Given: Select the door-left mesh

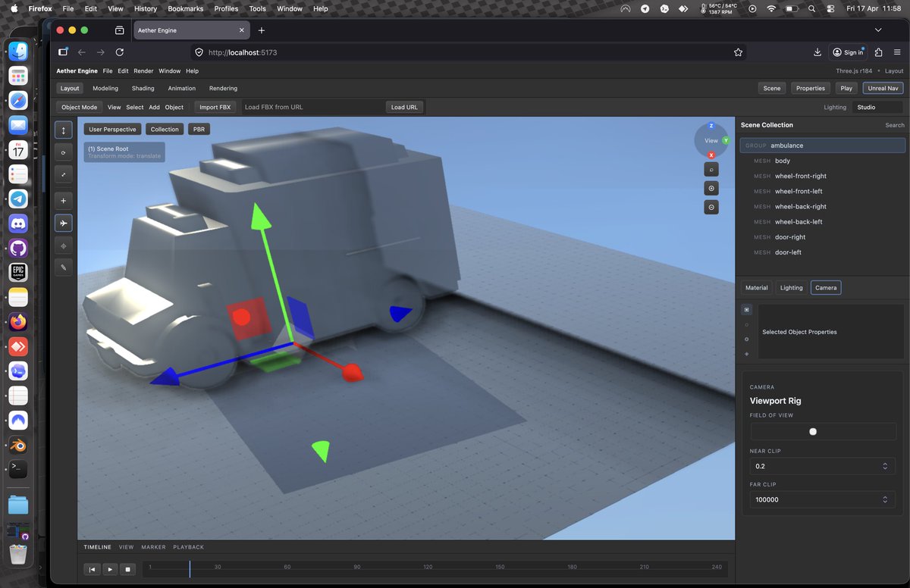Looking at the screenshot, I should tap(823, 252).
